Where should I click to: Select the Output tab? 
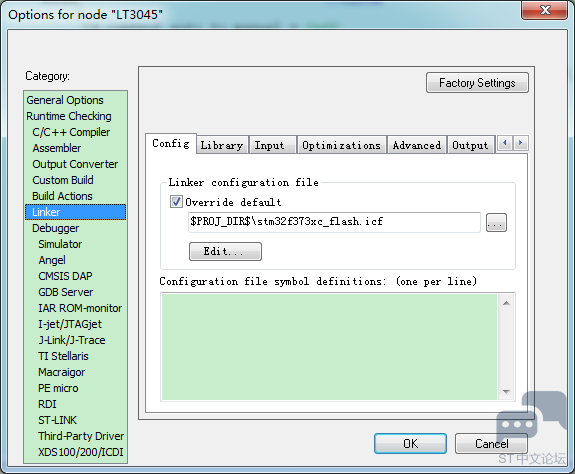click(470, 145)
